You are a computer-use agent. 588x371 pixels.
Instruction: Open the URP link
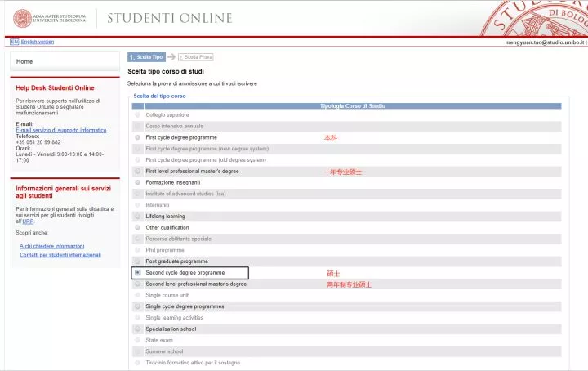pyautogui.click(x=28, y=221)
